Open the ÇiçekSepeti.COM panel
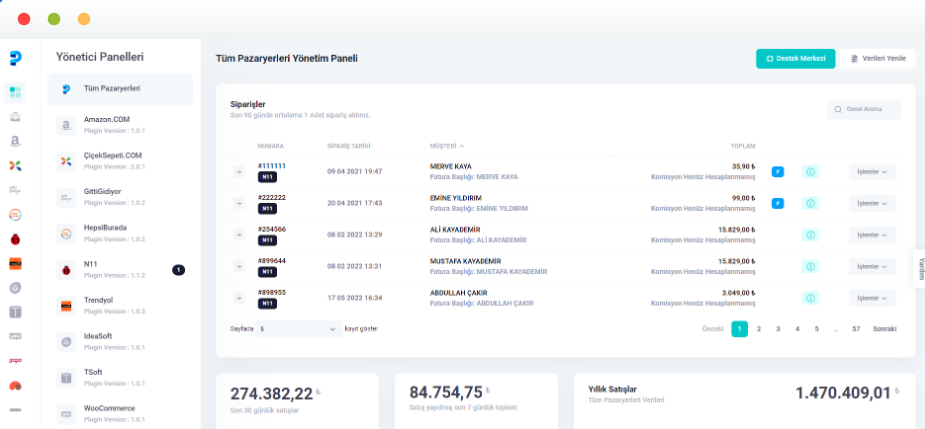This screenshot has height=429, width=925. [120, 161]
